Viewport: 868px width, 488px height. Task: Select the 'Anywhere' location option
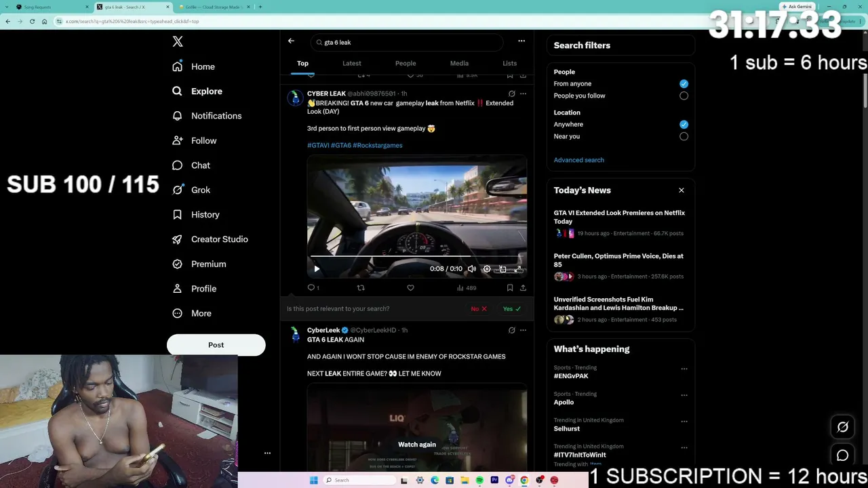(684, 125)
